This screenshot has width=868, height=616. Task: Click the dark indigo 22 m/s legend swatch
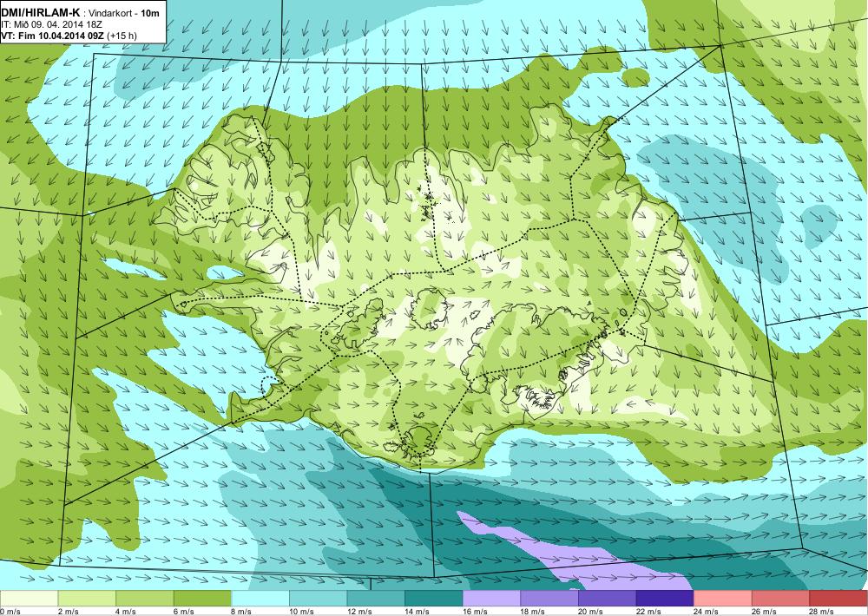pos(665,599)
